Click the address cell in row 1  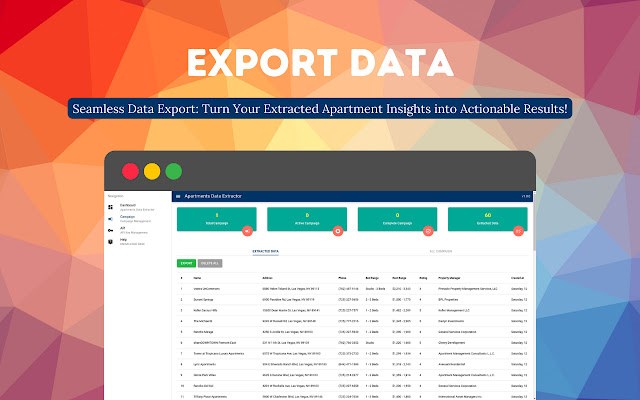[291, 289]
